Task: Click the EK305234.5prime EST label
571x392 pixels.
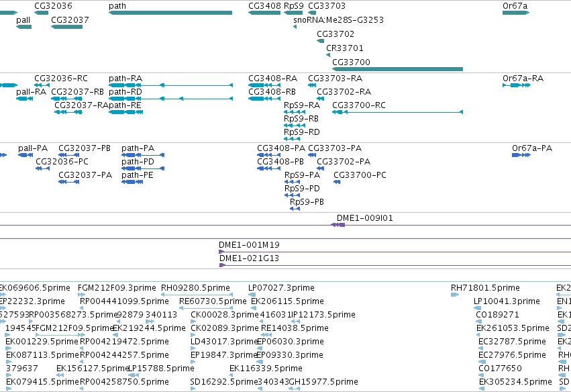Action: point(516,382)
